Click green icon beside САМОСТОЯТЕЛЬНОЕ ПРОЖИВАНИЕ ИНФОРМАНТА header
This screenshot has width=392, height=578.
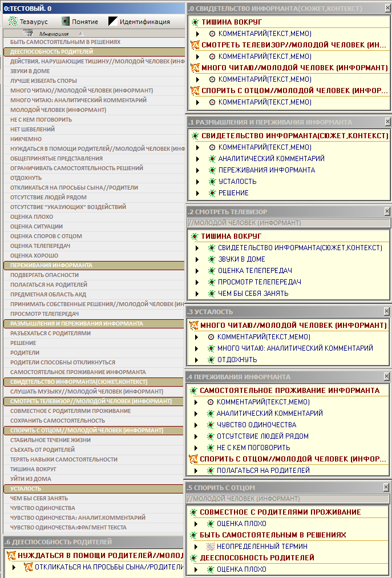[193, 391]
